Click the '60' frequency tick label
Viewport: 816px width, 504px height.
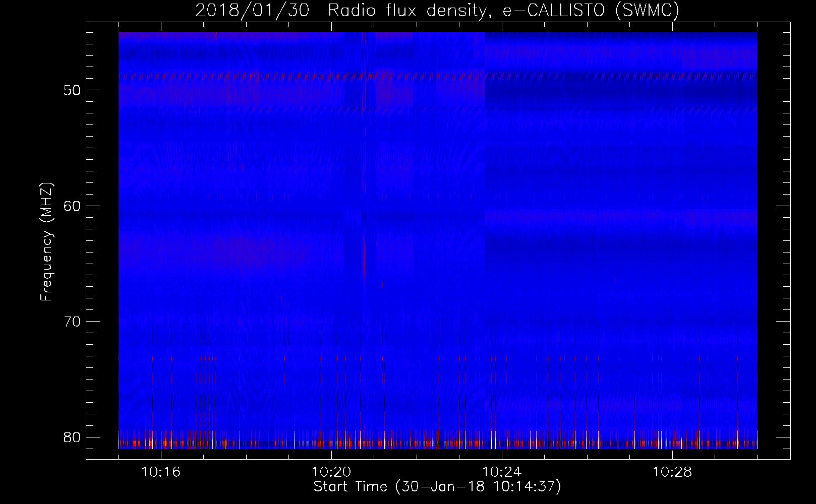click(x=73, y=206)
